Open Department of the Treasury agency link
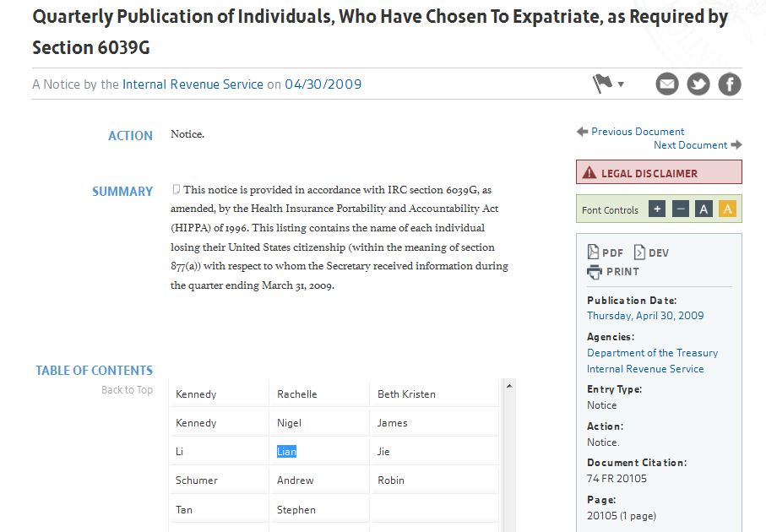766x532 pixels. point(652,353)
